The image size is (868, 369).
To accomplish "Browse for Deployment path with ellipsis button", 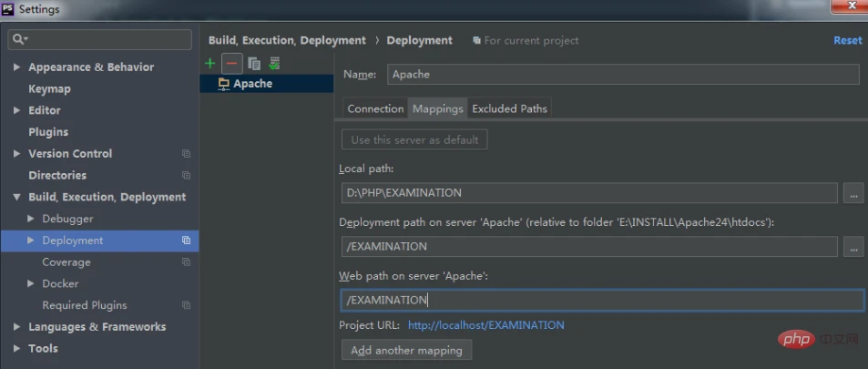I will (853, 247).
